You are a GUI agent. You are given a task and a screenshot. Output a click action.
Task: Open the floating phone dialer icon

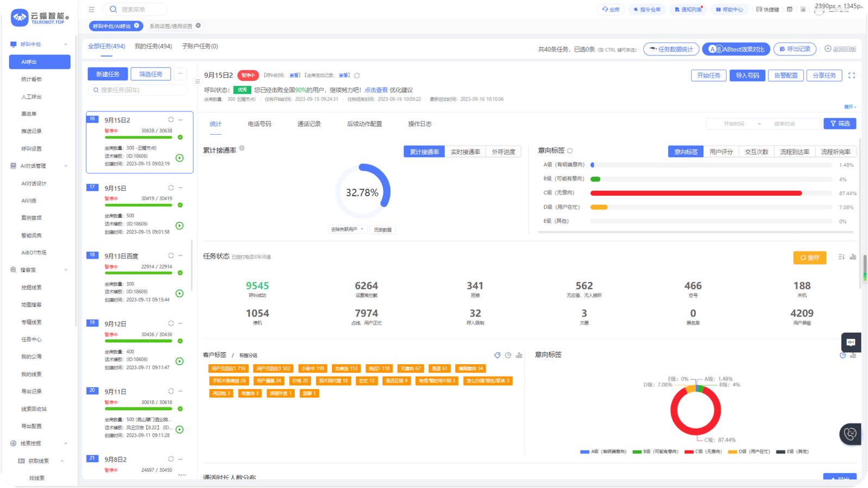point(850,434)
